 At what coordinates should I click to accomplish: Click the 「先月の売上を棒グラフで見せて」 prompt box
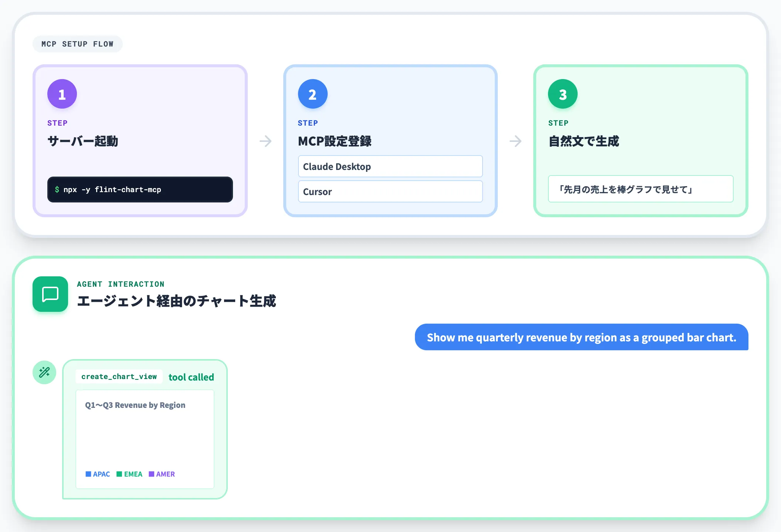641,189
